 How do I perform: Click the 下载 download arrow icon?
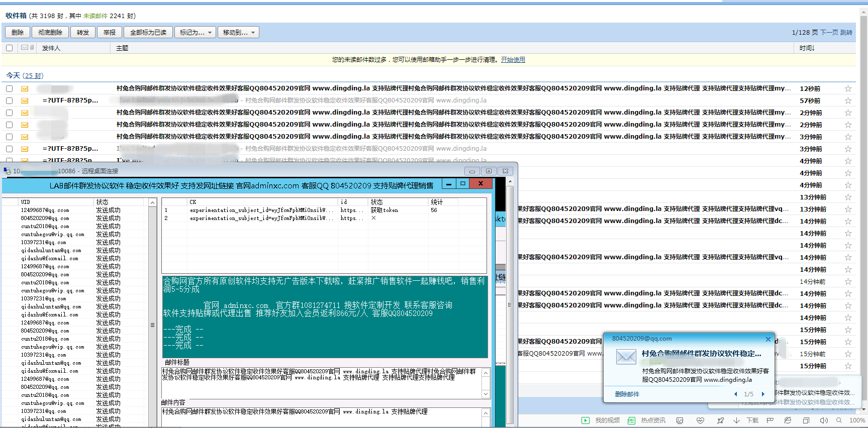pos(736,420)
